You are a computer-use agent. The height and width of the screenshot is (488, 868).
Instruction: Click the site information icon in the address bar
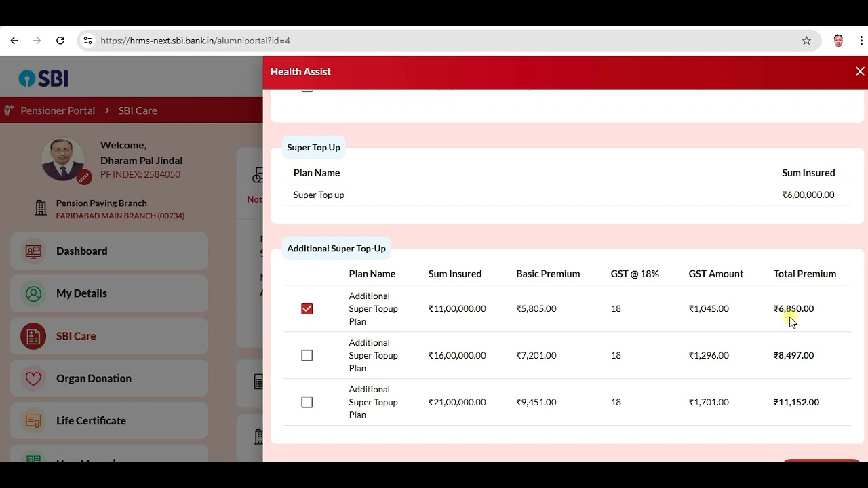coord(87,41)
